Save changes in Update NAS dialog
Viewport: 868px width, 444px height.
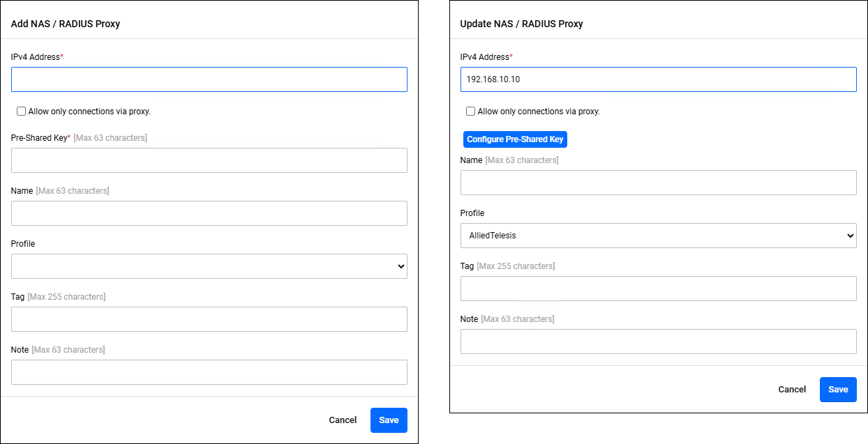coord(838,390)
